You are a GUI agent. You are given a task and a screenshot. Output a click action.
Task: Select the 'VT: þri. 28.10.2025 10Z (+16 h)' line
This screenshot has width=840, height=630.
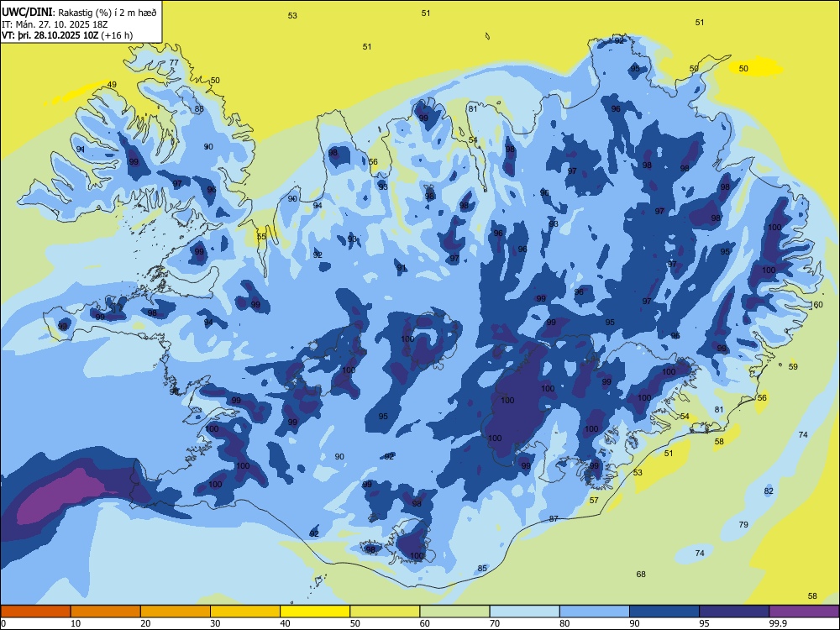pyautogui.click(x=67, y=35)
